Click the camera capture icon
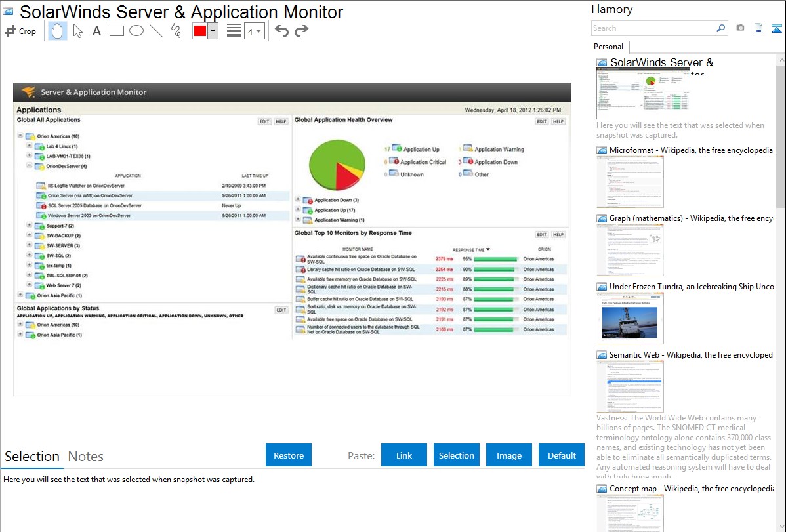786x532 pixels. [x=740, y=28]
